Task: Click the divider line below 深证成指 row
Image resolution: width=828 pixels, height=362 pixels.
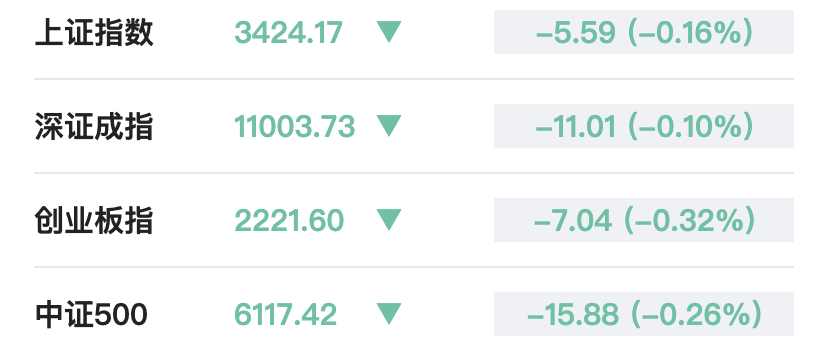Action: pyautogui.click(x=414, y=173)
